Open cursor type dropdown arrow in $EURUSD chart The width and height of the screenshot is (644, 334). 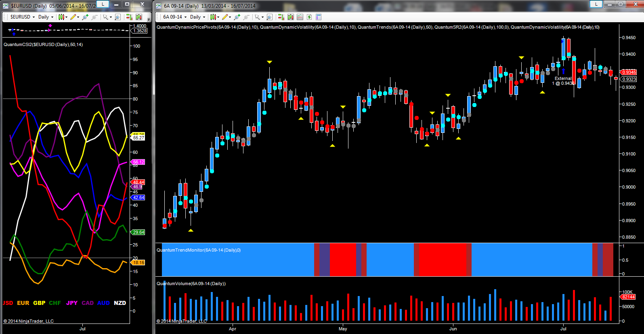coord(110,17)
